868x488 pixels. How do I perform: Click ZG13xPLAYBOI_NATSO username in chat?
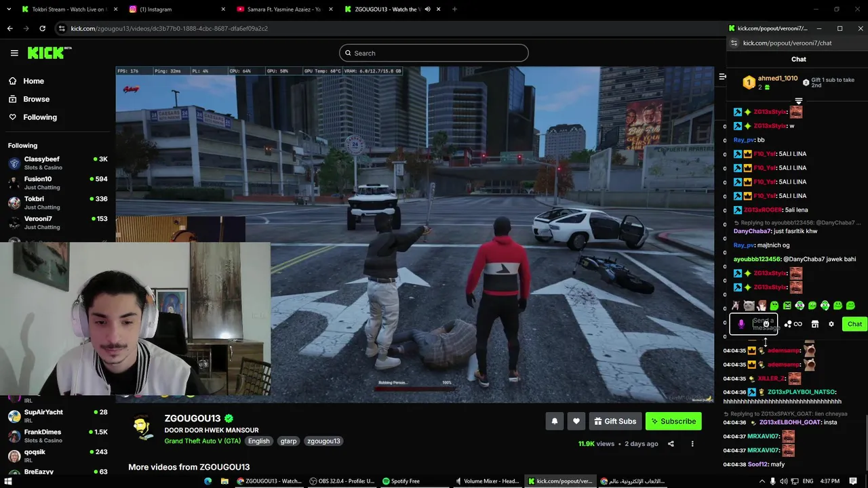[802, 392]
